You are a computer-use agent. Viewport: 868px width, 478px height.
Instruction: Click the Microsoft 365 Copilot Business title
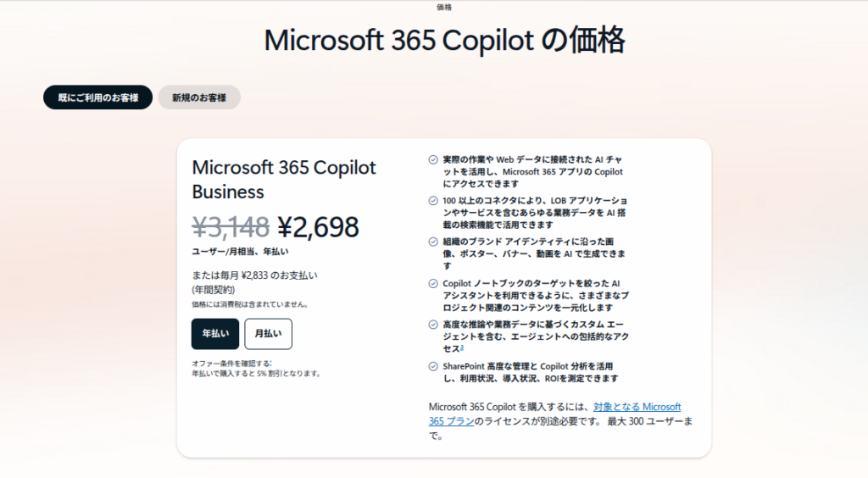click(x=284, y=179)
